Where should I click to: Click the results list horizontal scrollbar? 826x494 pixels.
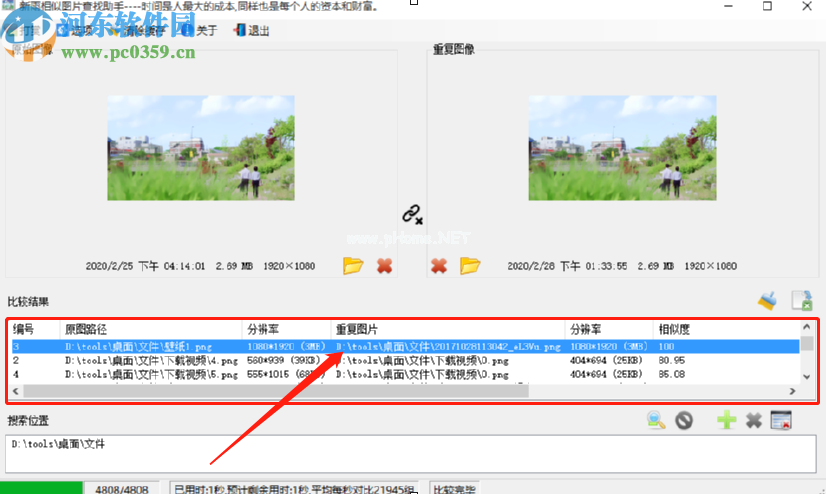(400, 391)
